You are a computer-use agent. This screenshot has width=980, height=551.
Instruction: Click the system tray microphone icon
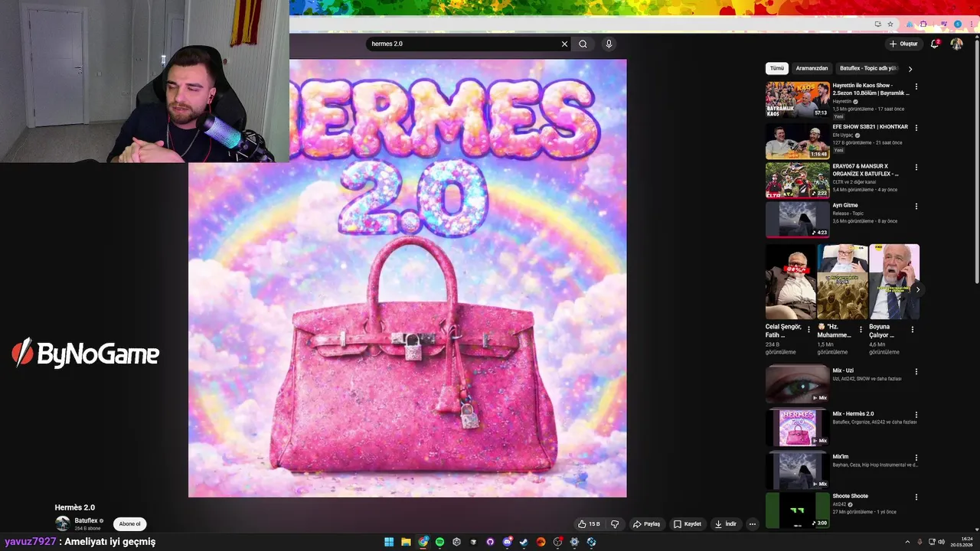coord(920,542)
